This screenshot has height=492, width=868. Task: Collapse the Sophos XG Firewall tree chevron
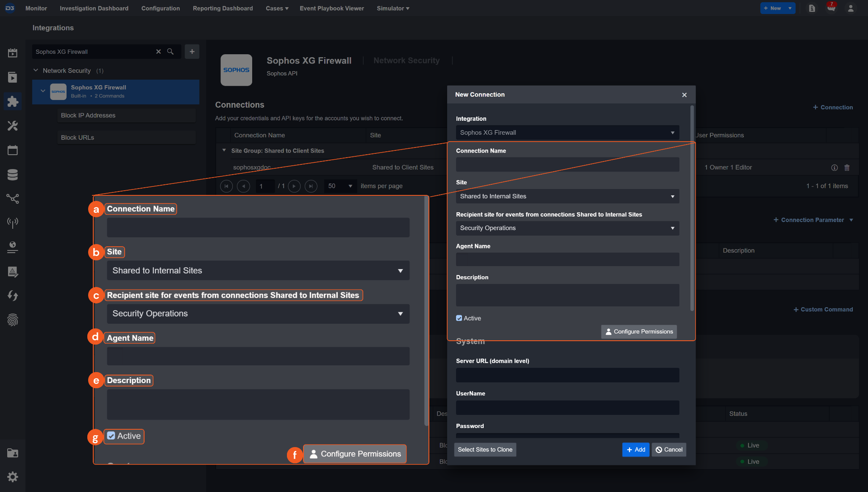tap(43, 91)
